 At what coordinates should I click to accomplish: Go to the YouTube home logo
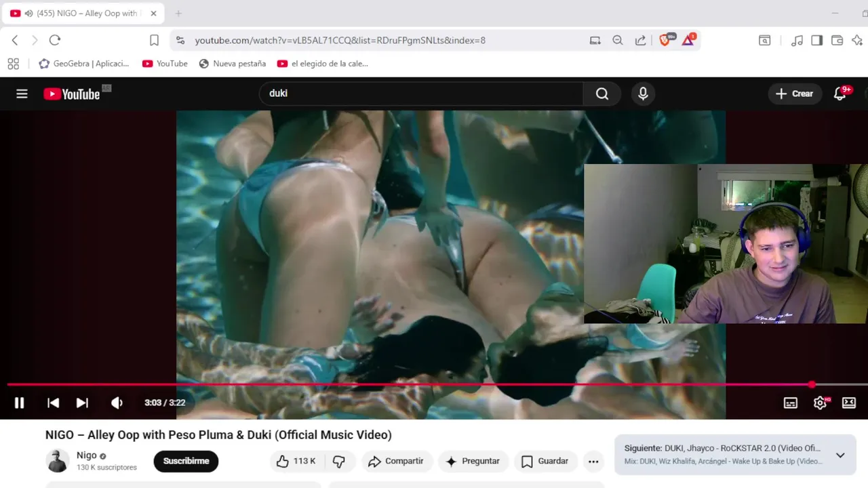coord(72,94)
